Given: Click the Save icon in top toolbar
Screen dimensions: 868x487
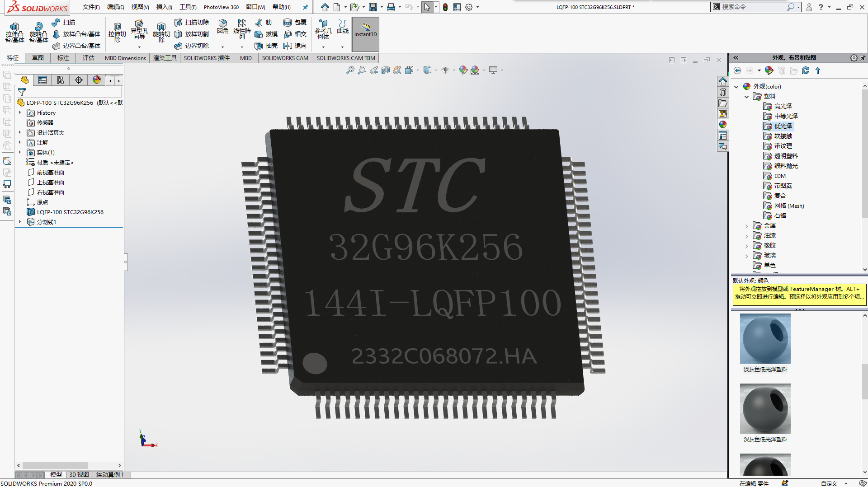Looking at the screenshot, I should [373, 7].
